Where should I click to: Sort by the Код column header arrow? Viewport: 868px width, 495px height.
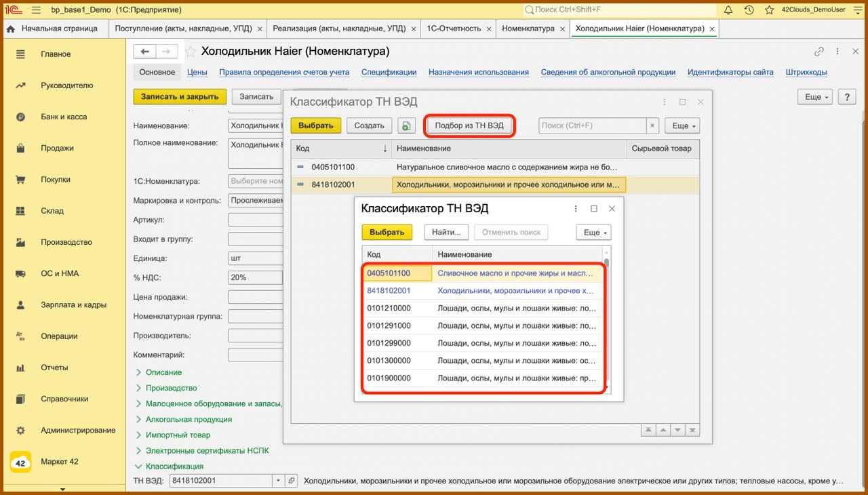(x=385, y=148)
